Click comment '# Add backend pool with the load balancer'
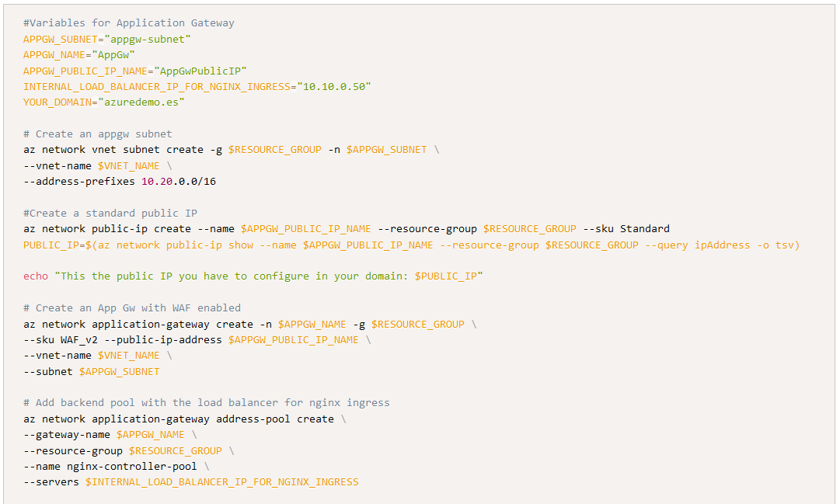 coord(206,403)
